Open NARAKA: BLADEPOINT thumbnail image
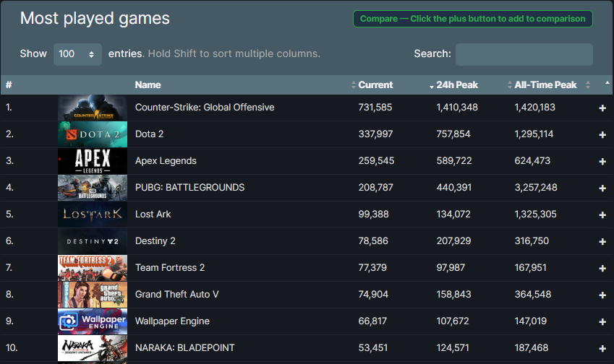The width and height of the screenshot is (614, 364). tap(93, 348)
